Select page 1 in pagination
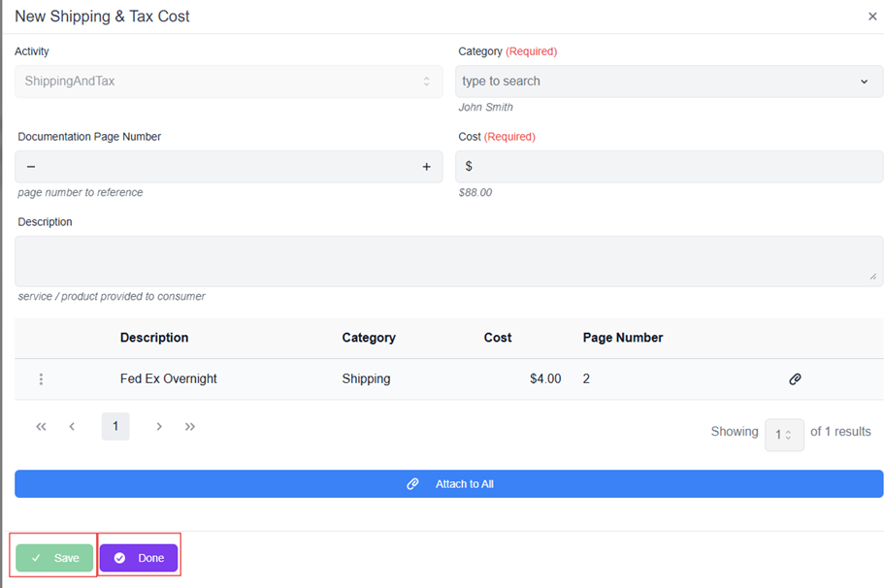Viewport: 884px width, 588px height. (x=115, y=426)
